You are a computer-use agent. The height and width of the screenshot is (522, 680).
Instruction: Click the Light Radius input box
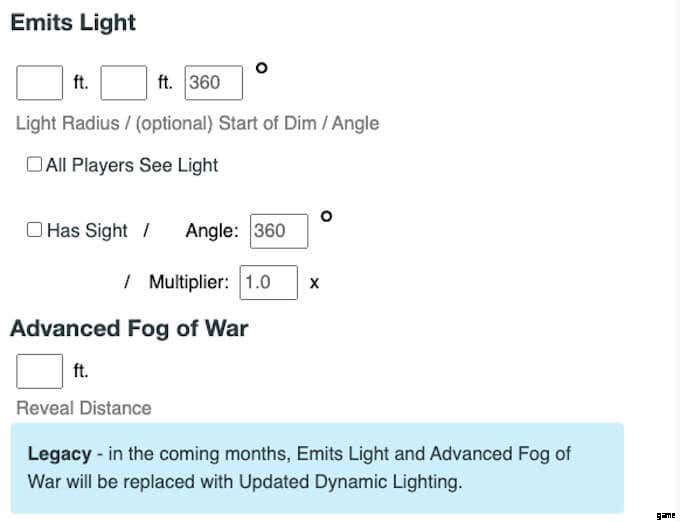(39, 83)
